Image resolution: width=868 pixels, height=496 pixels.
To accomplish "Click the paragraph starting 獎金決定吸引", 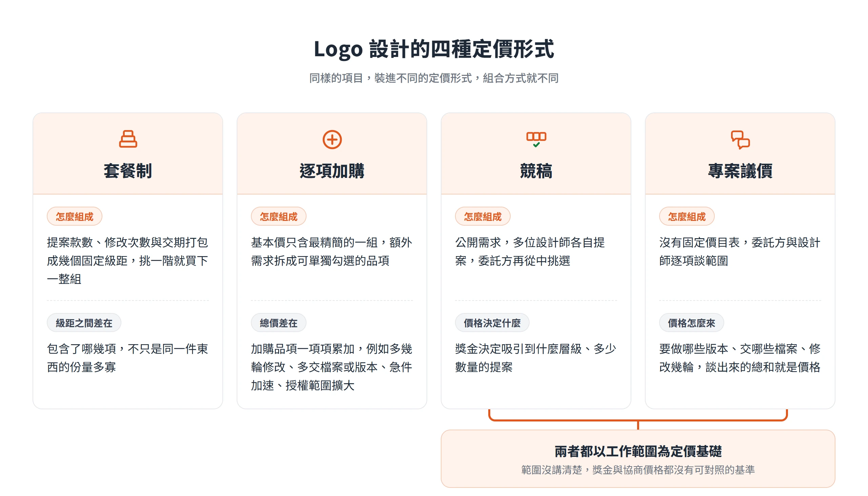I will 536,358.
